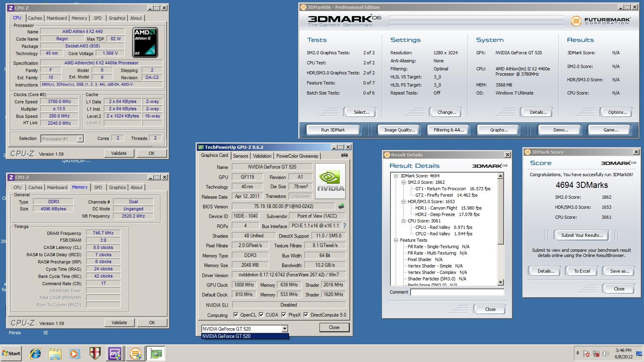Toggle the DirectCompute 5.0 checkbox
This screenshot has height=362, width=644.
306,315
